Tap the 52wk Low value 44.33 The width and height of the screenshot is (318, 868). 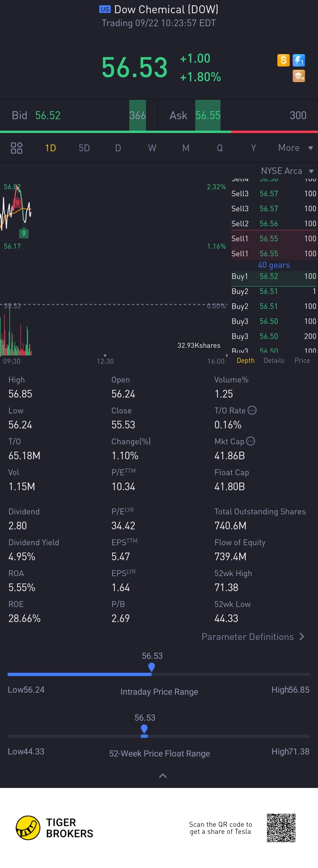click(226, 618)
